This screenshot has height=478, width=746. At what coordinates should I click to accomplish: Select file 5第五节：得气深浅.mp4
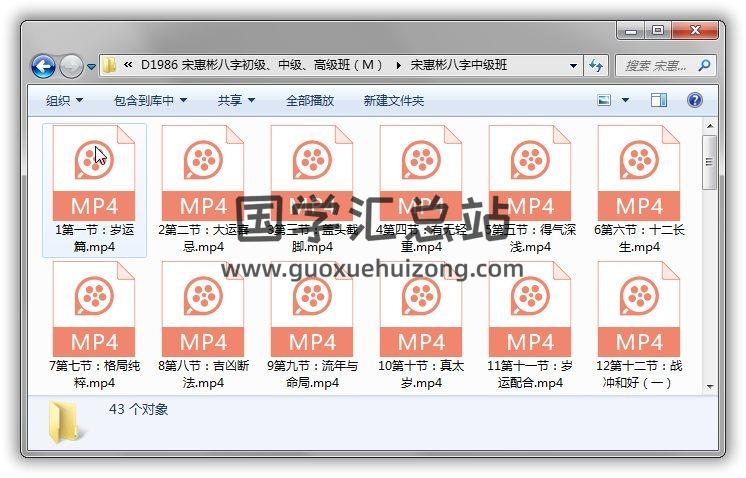pos(530,190)
